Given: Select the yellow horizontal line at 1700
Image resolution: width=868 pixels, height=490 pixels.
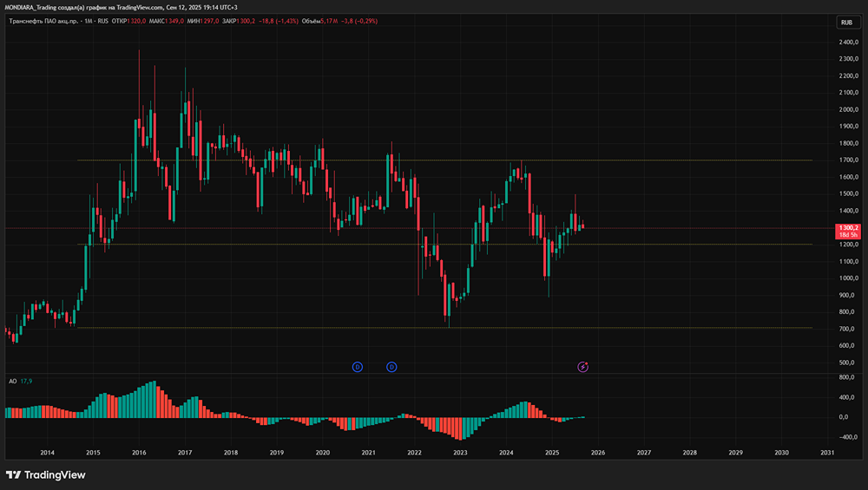Looking at the screenshot, I should [445, 160].
